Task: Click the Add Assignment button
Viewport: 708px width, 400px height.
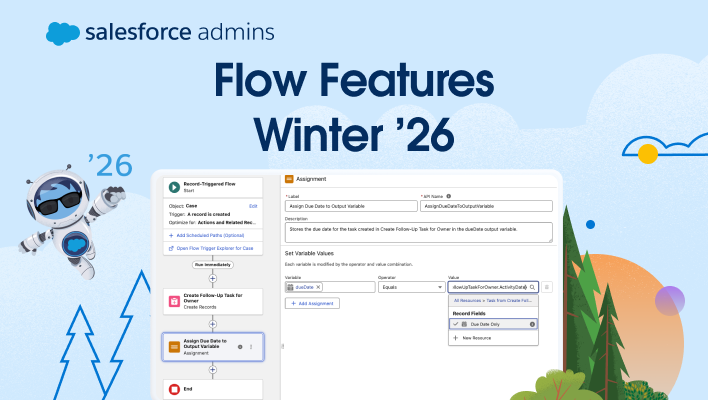Action: [312, 303]
